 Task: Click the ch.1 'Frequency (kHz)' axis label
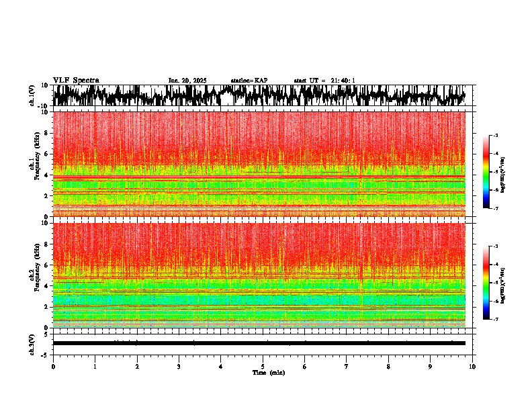click(38, 154)
